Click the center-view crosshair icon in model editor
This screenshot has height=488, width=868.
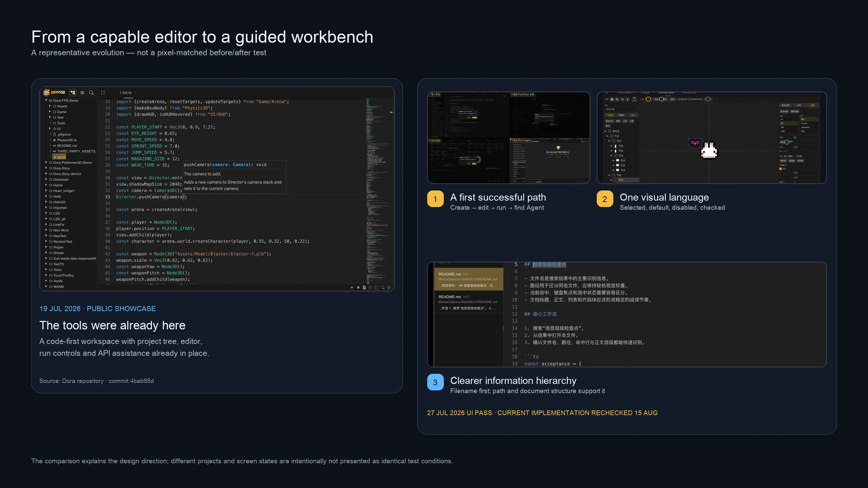click(x=612, y=99)
